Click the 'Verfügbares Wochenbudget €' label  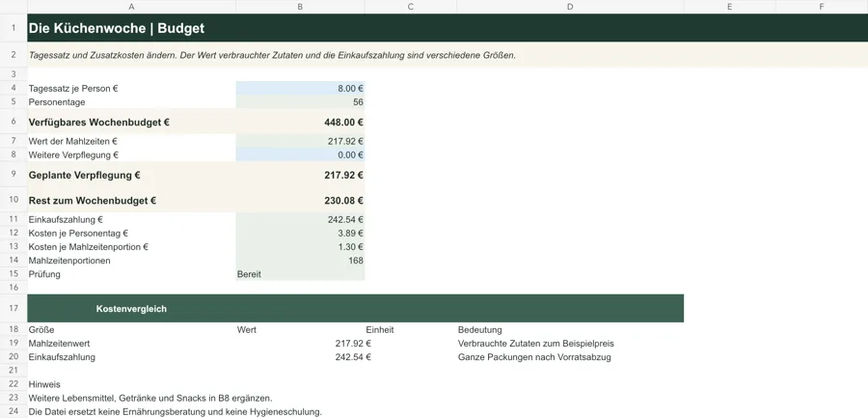coord(99,123)
